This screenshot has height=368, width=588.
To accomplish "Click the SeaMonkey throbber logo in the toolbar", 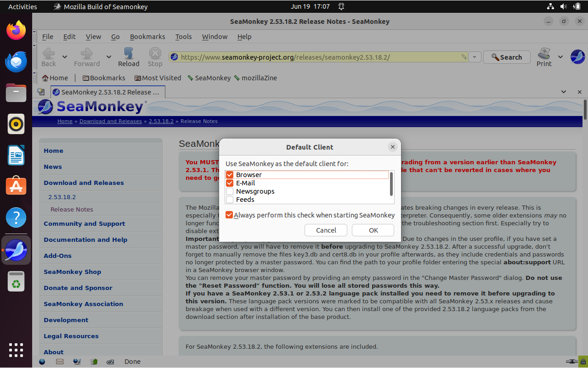I will point(577,57).
